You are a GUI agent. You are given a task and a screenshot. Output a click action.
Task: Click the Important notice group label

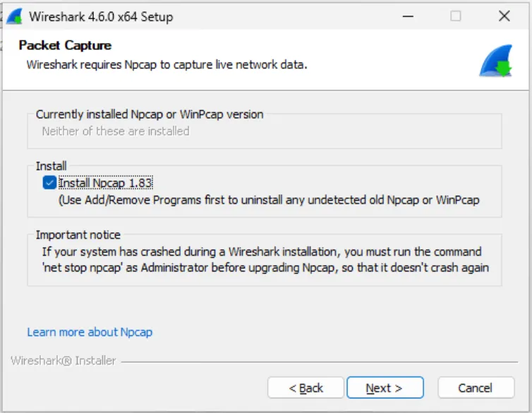tap(78, 235)
